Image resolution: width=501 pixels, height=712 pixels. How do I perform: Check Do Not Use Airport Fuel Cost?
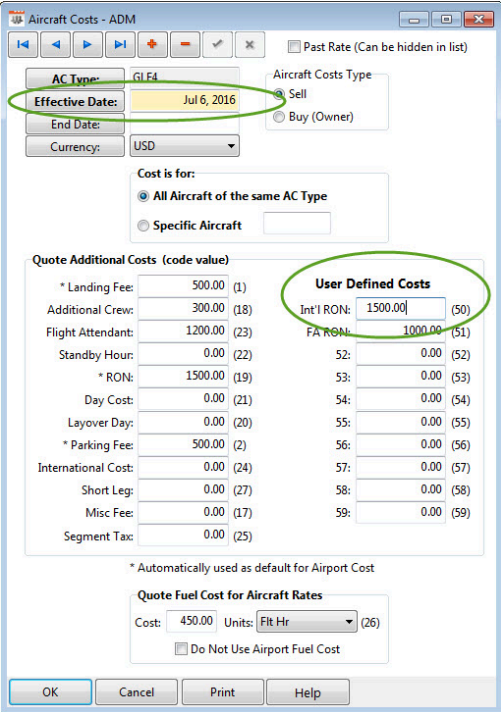coord(181,648)
